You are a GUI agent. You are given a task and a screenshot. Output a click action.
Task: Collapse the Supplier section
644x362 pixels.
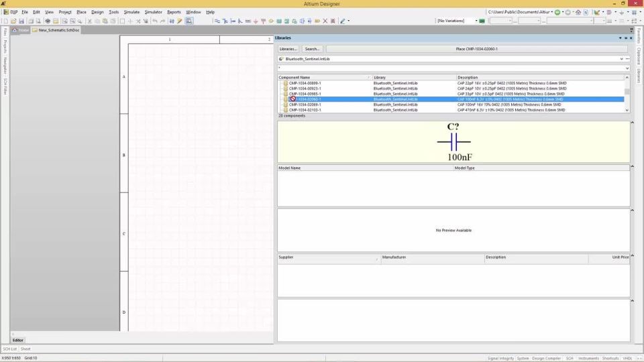[x=632, y=255]
